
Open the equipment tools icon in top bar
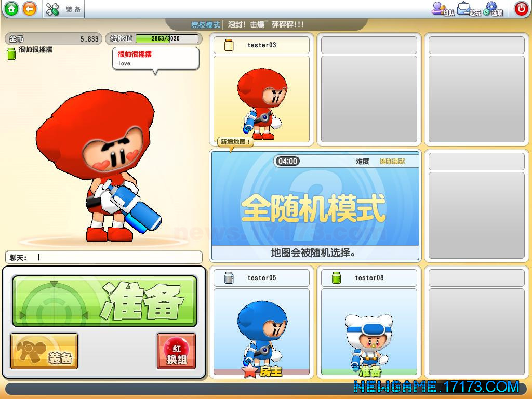[x=52, y=9]
